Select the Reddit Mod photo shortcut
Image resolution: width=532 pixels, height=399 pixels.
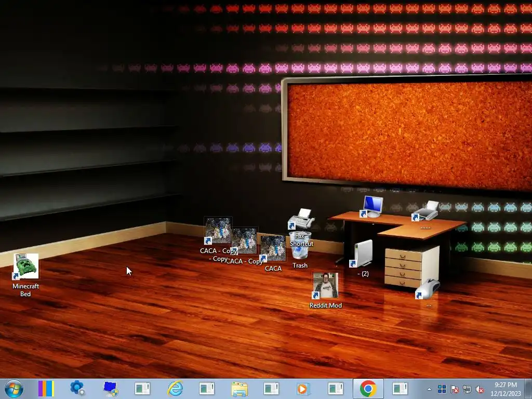coord(326,286)
